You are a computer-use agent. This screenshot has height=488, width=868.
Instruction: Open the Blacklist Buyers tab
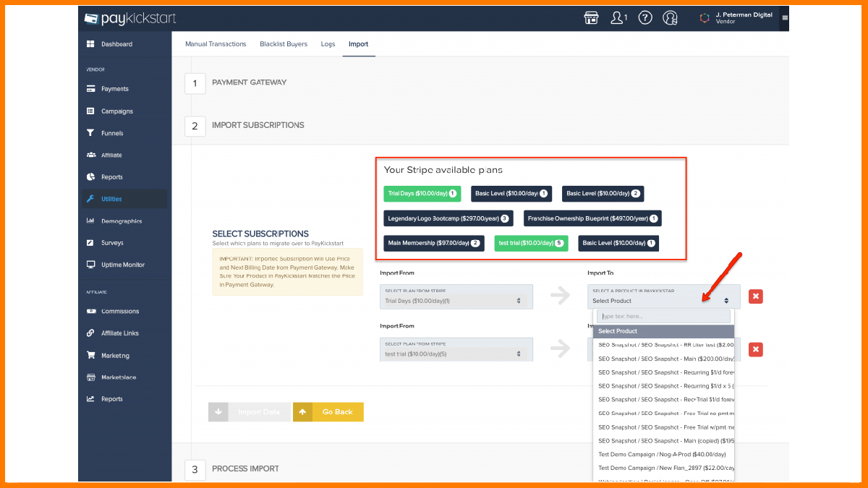coord(284,44)
